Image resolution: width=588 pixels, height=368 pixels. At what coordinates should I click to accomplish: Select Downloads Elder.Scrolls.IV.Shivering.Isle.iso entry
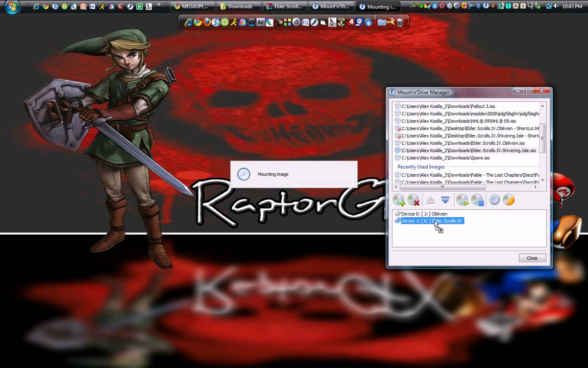point(465,150)
